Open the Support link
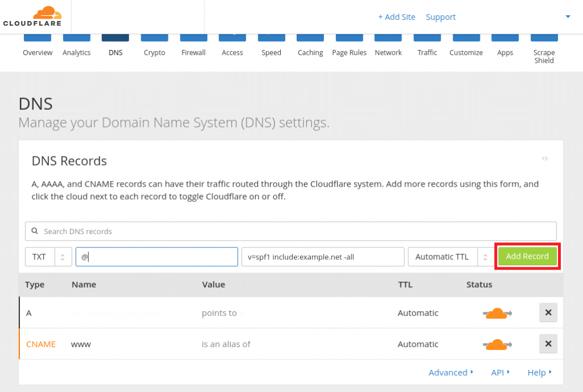Viewport: 583px width, 392px height. click(x=441, y=17)
